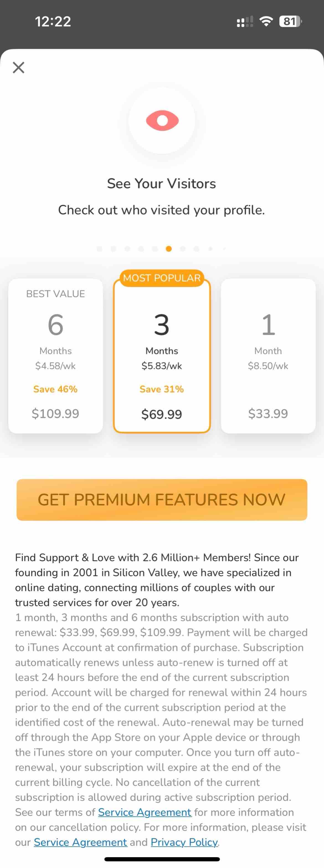This screenshot has height=868, width=324.
Task: Close the premium subscription sheet
Action: 19,67
